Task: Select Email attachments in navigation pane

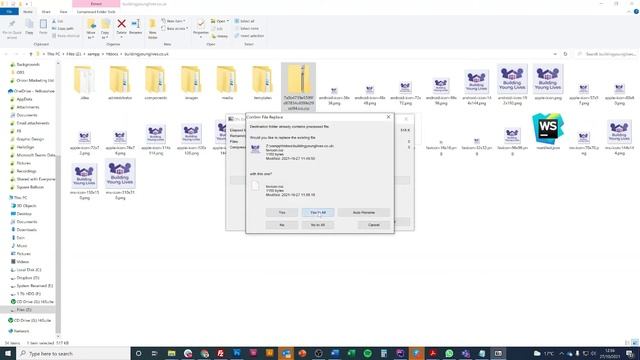Action: pyautogui.click(x=33, y=123)
